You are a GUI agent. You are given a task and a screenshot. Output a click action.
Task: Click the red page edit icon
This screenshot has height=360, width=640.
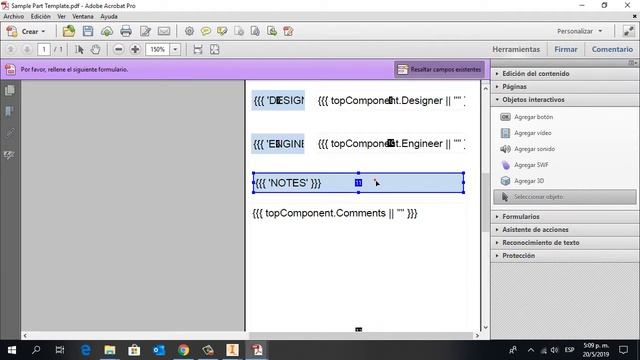click(x=288, y=31)
